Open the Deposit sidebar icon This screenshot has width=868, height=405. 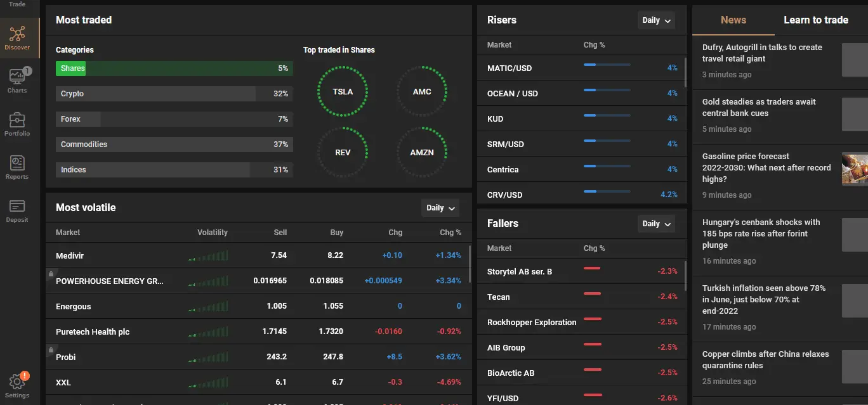pyautogui.click(x=17, y=210)
